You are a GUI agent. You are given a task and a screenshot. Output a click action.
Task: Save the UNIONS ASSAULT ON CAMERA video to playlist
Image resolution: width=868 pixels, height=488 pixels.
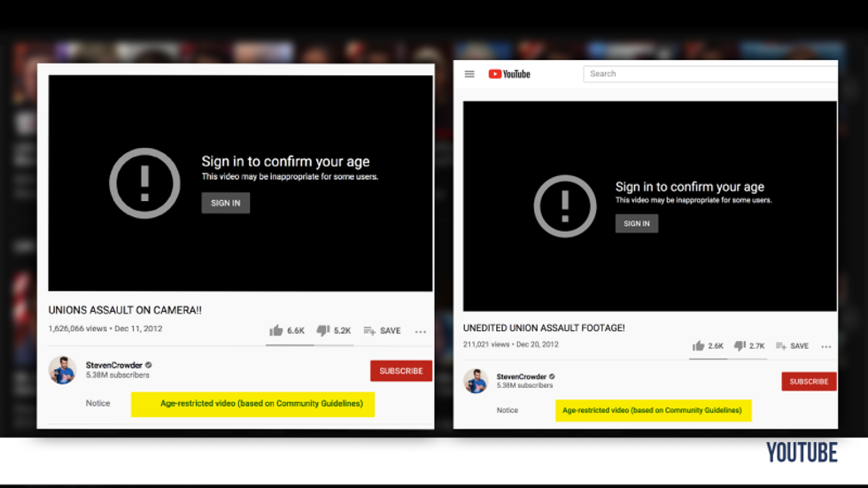click(382, 330)
